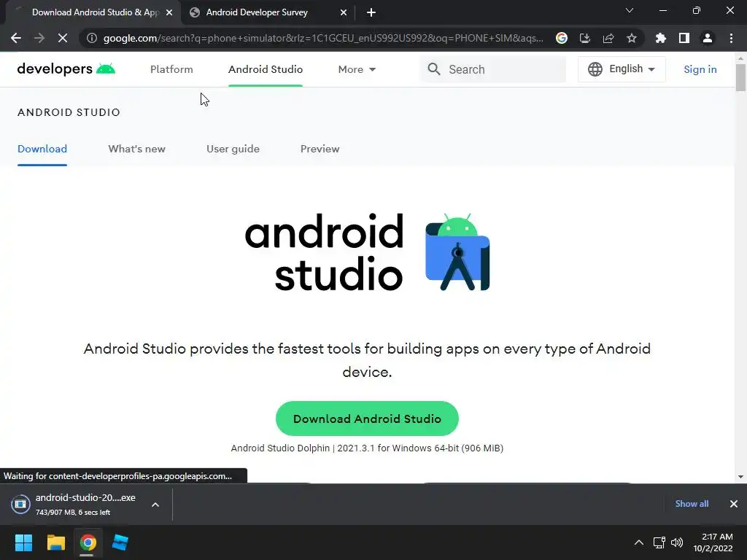Click the Google icon in address bar

[x=562, y=38]
